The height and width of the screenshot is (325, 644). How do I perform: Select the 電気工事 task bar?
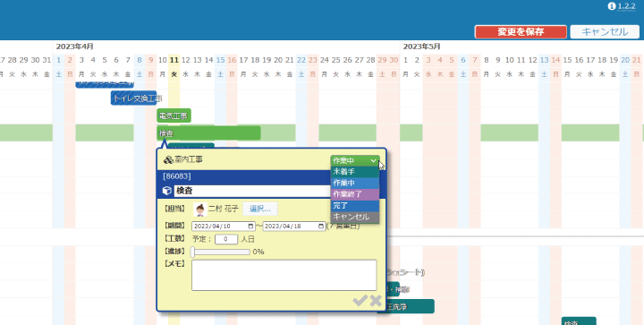tap(174, 115)
